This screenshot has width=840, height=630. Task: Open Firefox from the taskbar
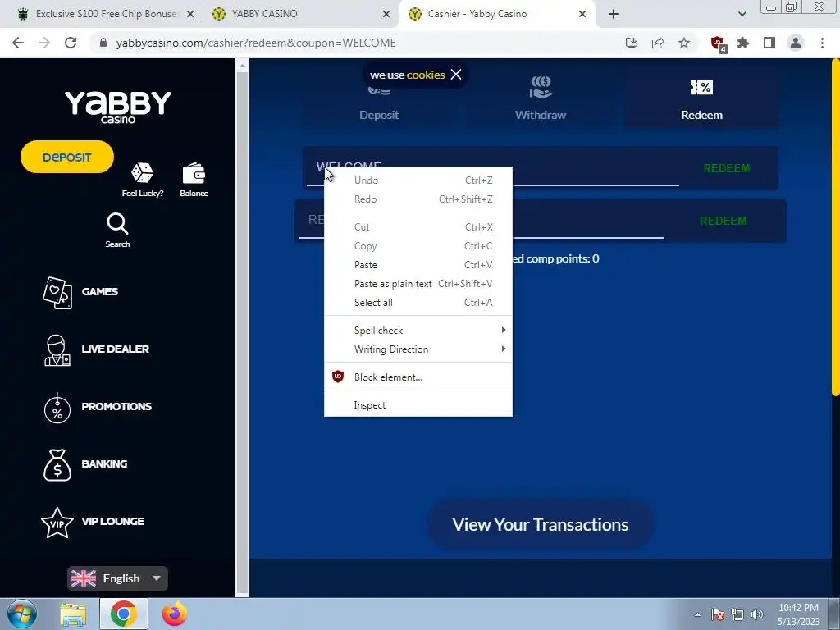click(x=174, y=614)
